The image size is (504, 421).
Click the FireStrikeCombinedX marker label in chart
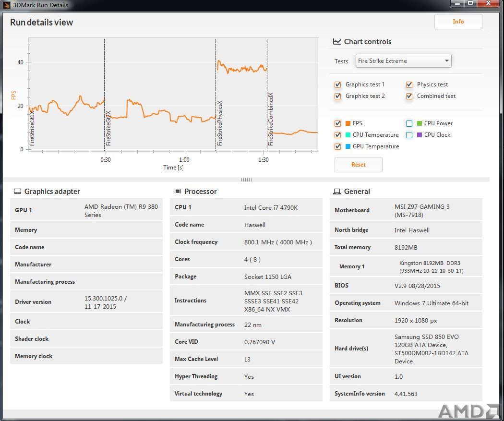point(271,119)
